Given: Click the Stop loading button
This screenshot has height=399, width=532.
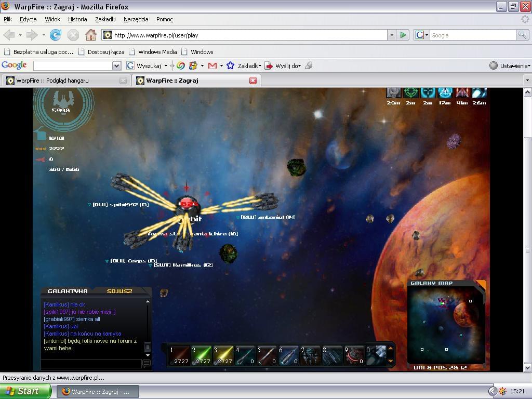Looking at the screenshot, I should point(73,35).
